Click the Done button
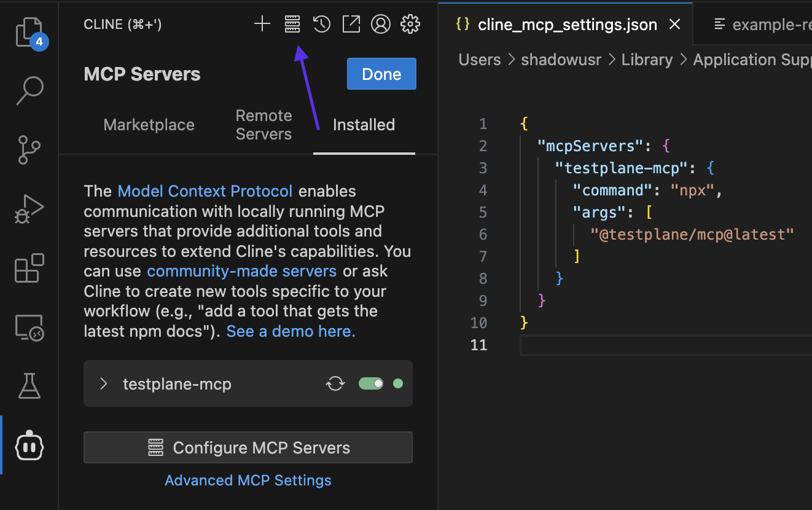 (381, 74)
